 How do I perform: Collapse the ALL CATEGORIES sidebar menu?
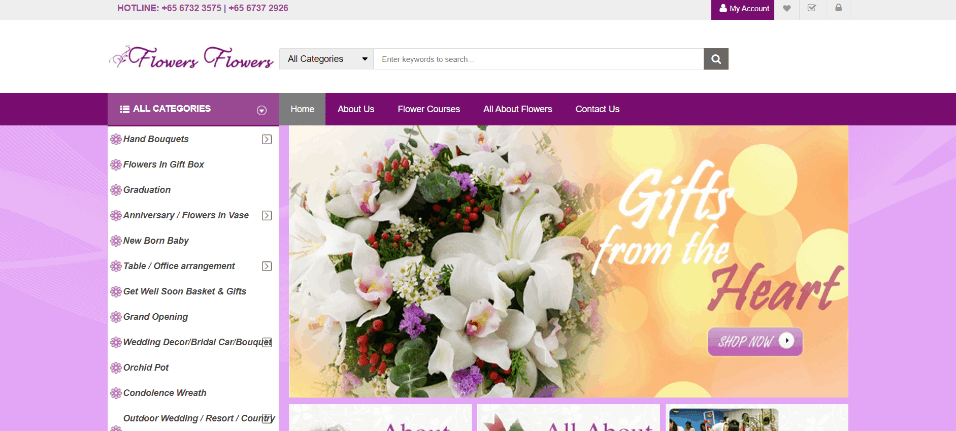click(262, 110)
